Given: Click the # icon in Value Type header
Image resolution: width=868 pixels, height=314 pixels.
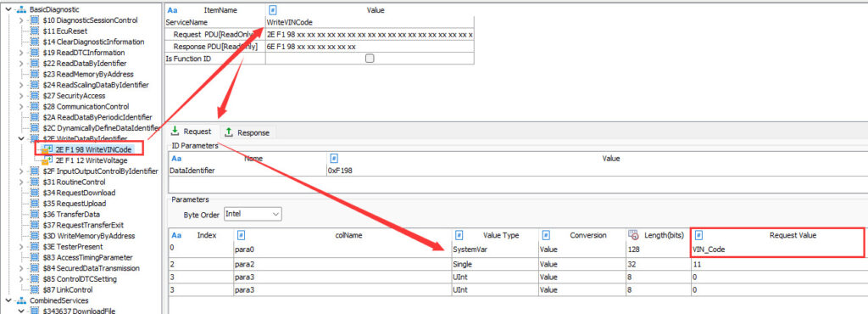Looking at the screenshot, I should (x=459, y=235).
